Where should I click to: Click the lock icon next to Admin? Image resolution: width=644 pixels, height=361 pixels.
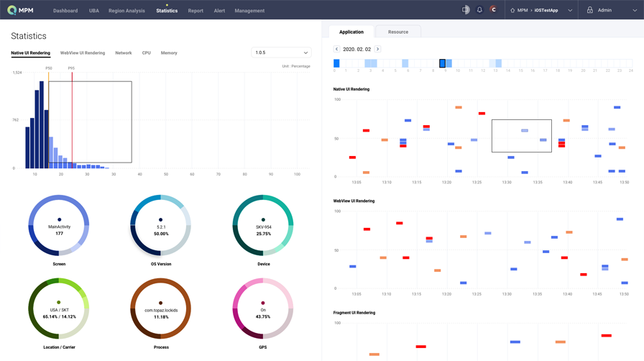pyautogui.click(x=590, y=10)
